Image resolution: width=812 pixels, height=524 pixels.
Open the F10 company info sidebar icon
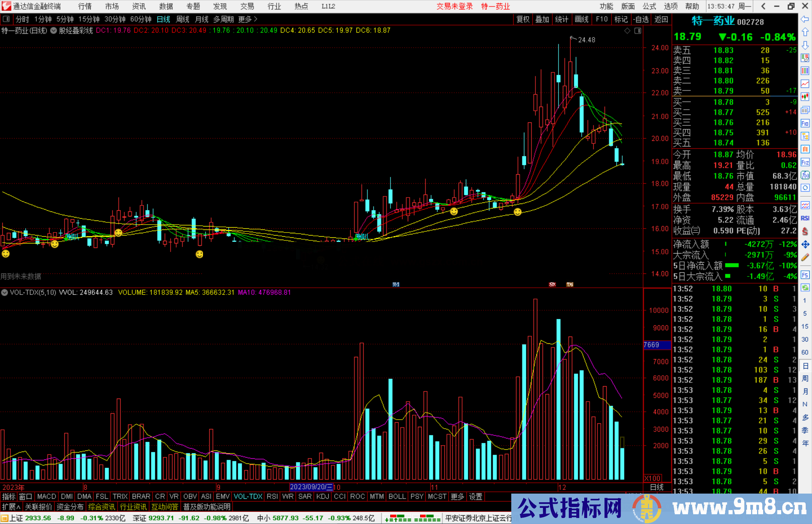point(805,123)
